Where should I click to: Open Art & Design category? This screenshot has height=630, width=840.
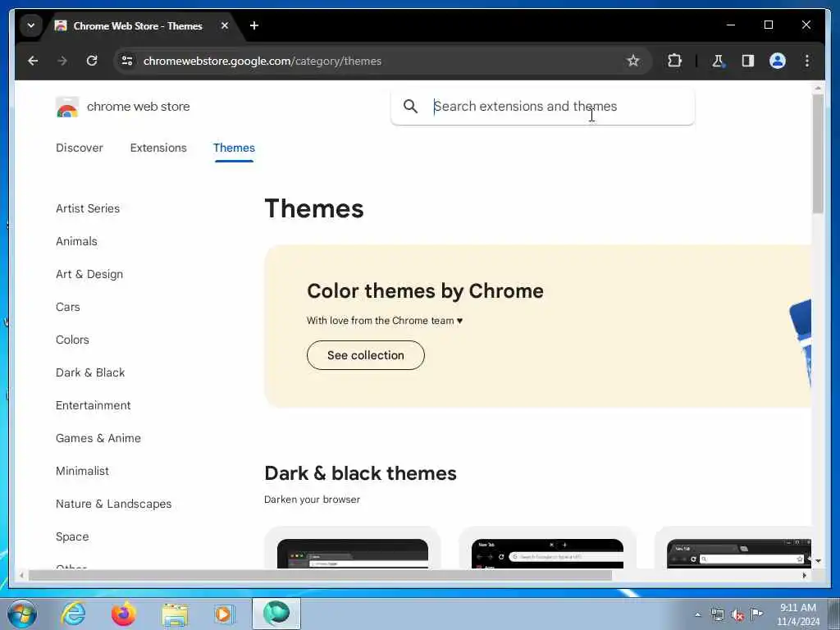pyautogui.click(x=89, y=274)
